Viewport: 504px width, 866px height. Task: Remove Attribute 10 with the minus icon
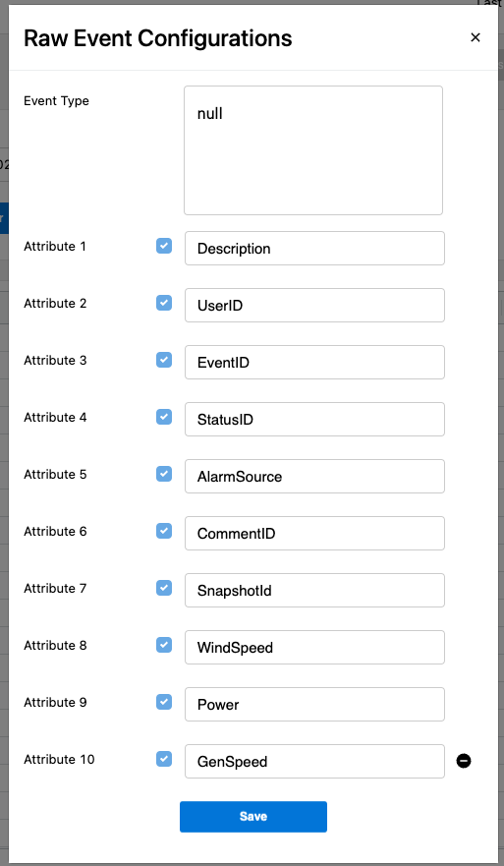tap(464, 761)
